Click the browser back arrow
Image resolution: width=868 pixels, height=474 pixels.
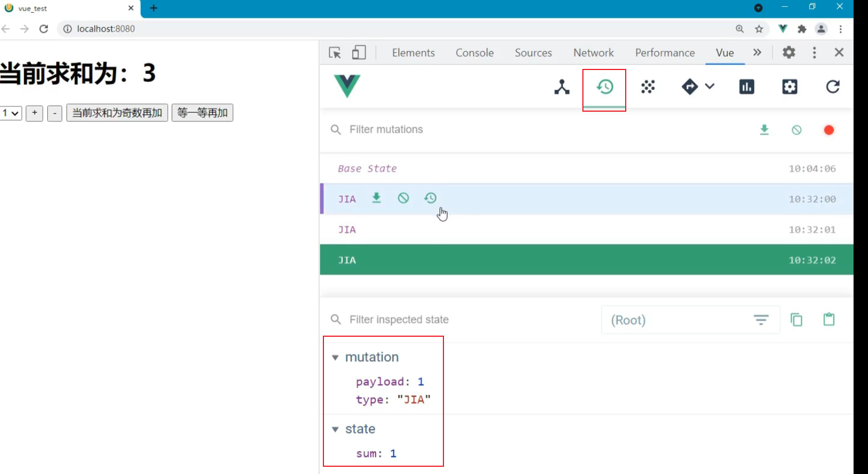(6, 29)
